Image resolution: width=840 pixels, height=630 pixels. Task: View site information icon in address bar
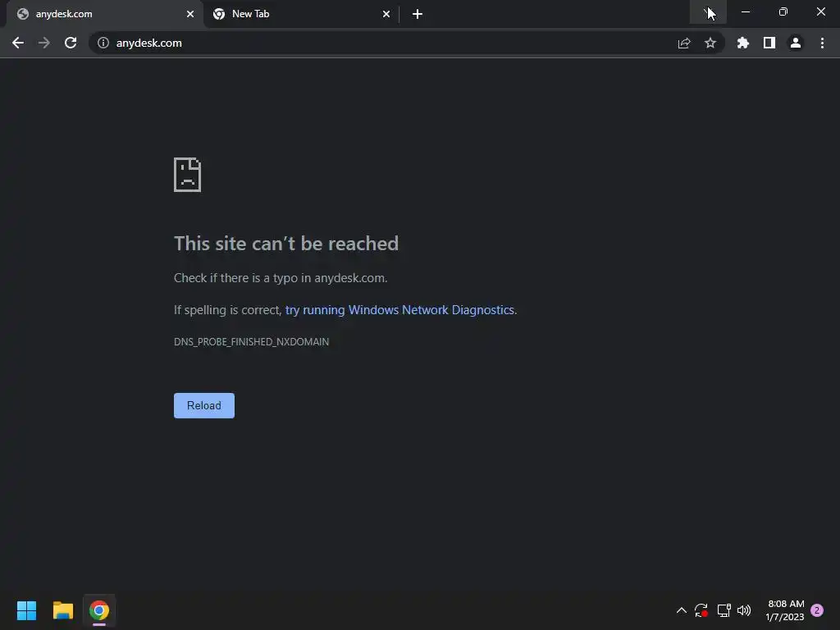click(x=103, y=43)
